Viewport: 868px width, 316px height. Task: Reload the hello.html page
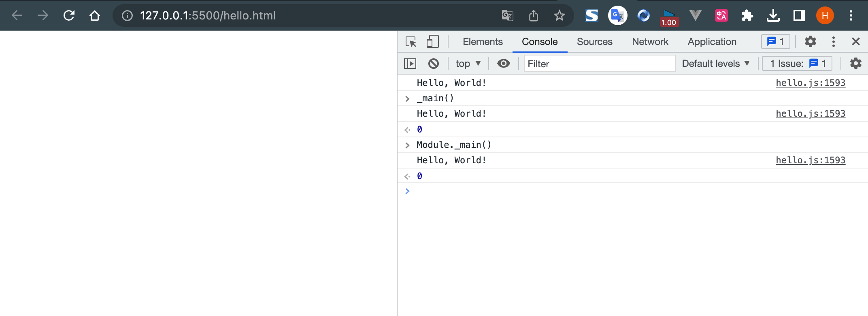(69, 16)
